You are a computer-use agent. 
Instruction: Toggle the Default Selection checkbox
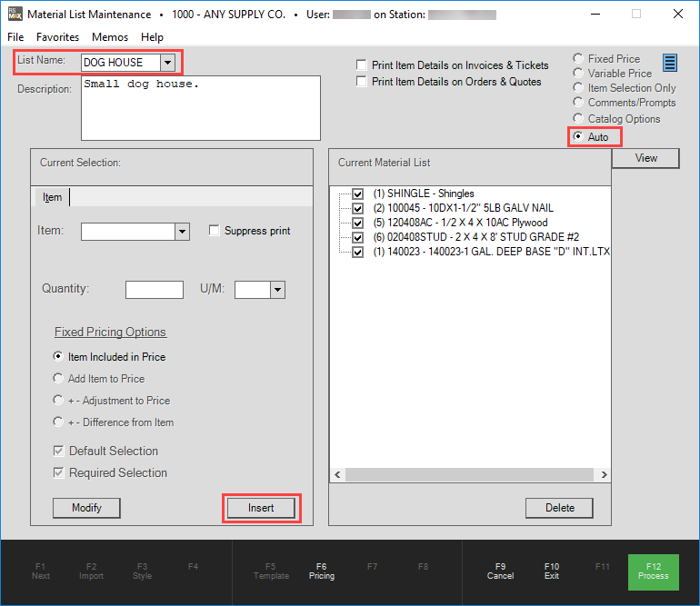coord(58,451)
